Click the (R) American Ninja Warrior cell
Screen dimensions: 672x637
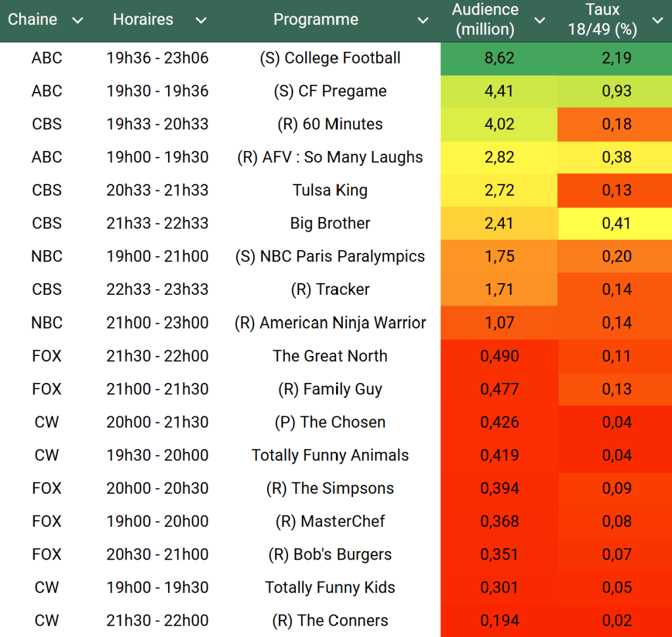pos(330,322)
